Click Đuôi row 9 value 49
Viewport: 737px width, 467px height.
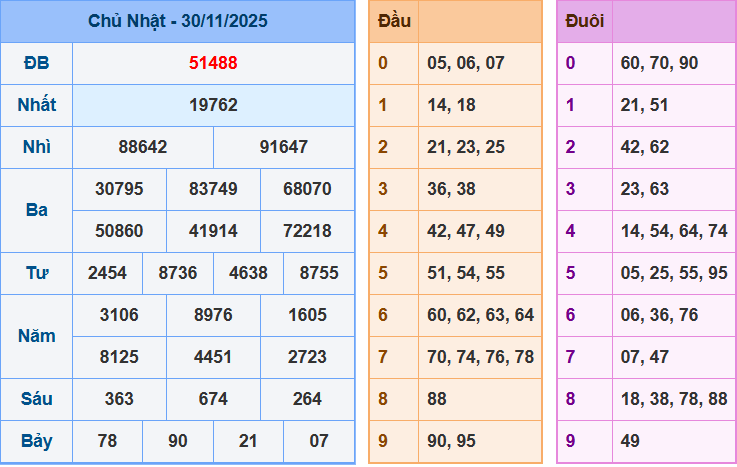[630, 441]
